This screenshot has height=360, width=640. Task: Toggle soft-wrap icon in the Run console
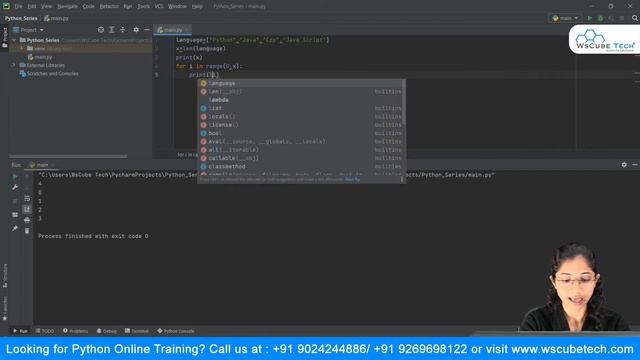[x=27, y=198]
